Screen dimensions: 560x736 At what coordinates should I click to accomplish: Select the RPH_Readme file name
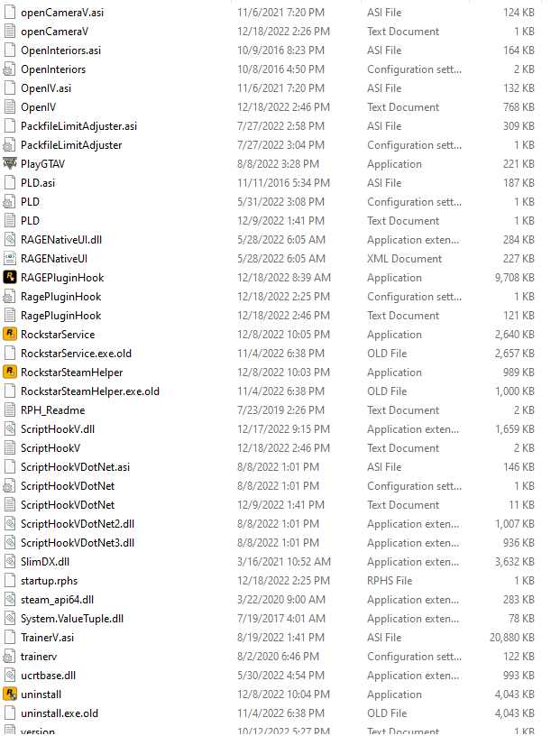(x=52, y=410)
